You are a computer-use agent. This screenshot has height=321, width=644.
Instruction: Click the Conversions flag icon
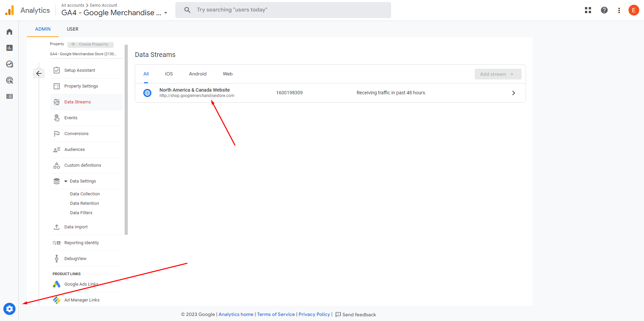tap(57, 134)
